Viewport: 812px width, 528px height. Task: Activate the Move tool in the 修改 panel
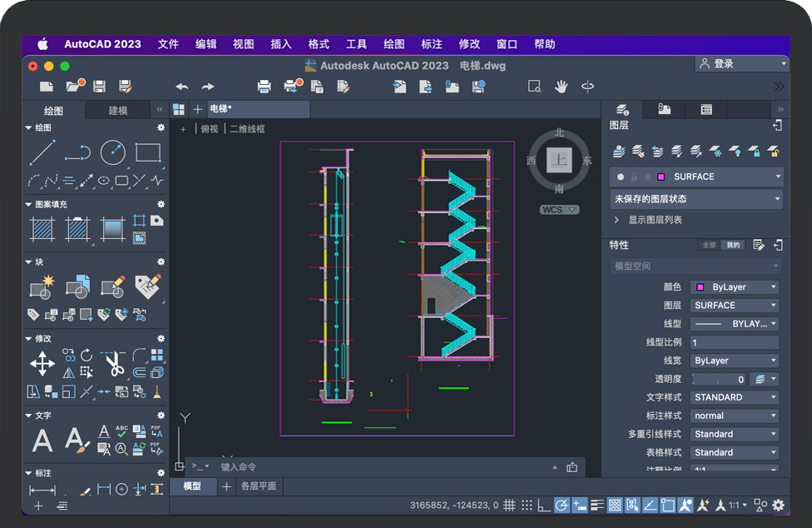click(42, 363)
